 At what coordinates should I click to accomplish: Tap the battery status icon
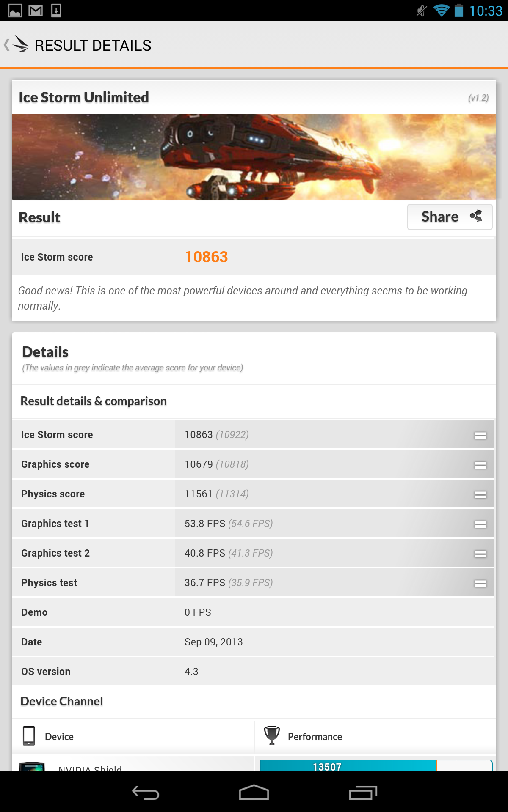pos(459,11)
